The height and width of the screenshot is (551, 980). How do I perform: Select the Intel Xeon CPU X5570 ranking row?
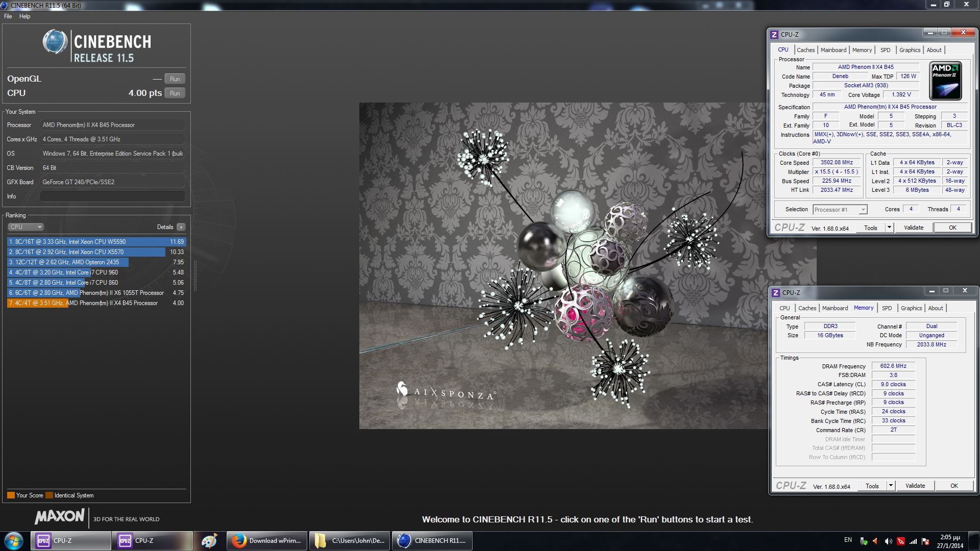[96, 252]
